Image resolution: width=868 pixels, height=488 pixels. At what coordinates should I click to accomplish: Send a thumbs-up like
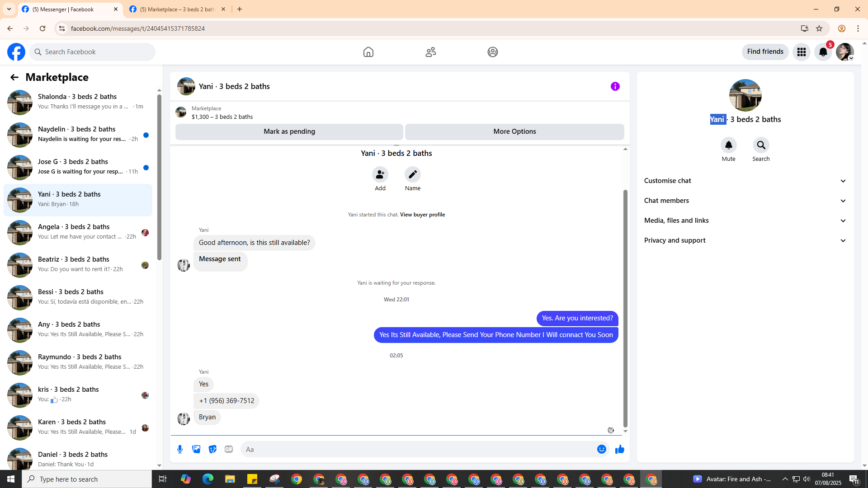pos(620,449)
